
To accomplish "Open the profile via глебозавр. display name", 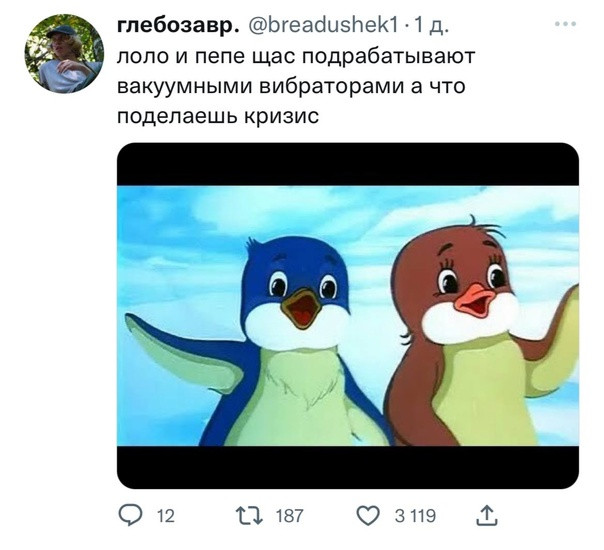I will tap(176, 26).
